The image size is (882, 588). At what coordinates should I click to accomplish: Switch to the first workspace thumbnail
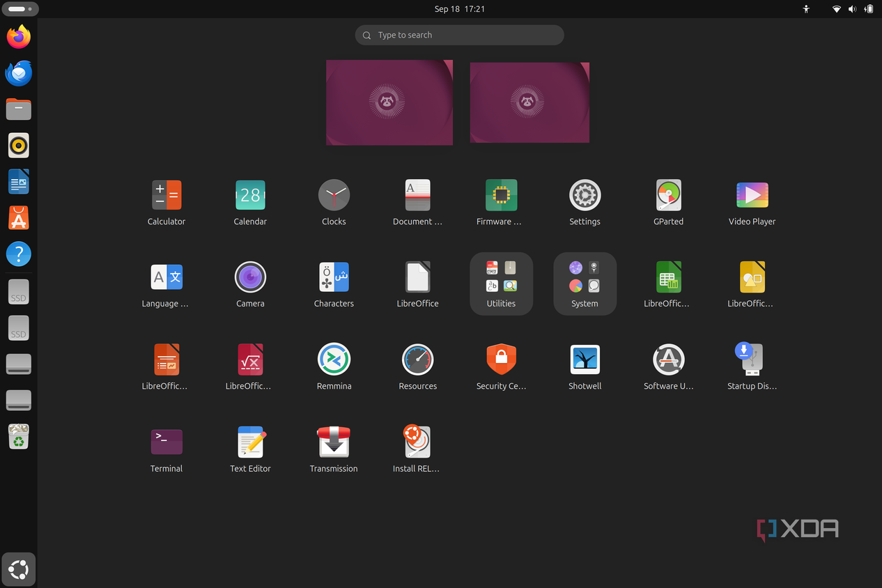pos(389,102)
